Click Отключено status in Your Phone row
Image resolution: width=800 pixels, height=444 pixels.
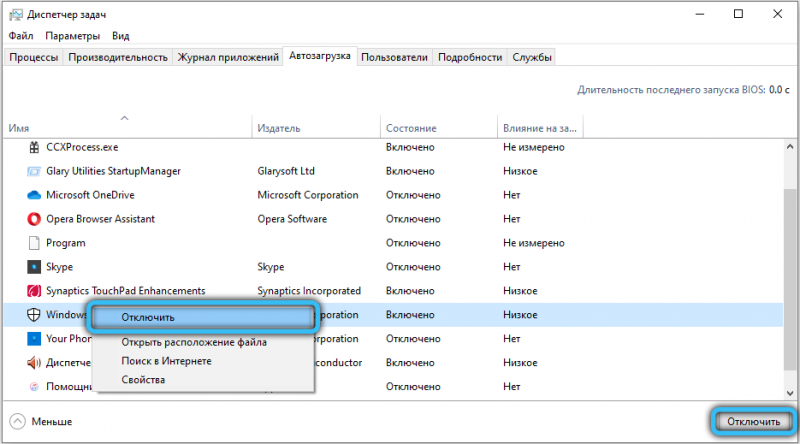pos(413,339)
